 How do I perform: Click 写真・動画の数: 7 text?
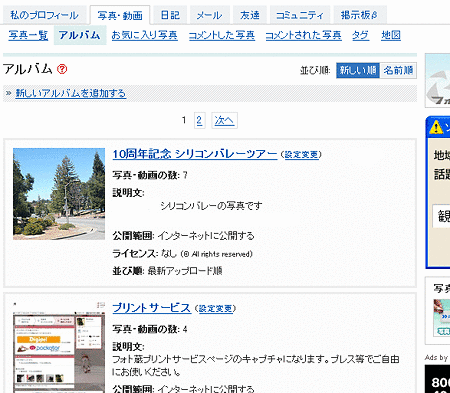click(150, 175)
